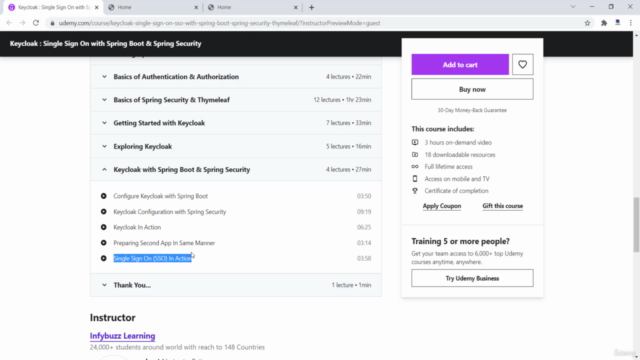Click the browser forward arrow
640x360 pixels.
point(22,23)
